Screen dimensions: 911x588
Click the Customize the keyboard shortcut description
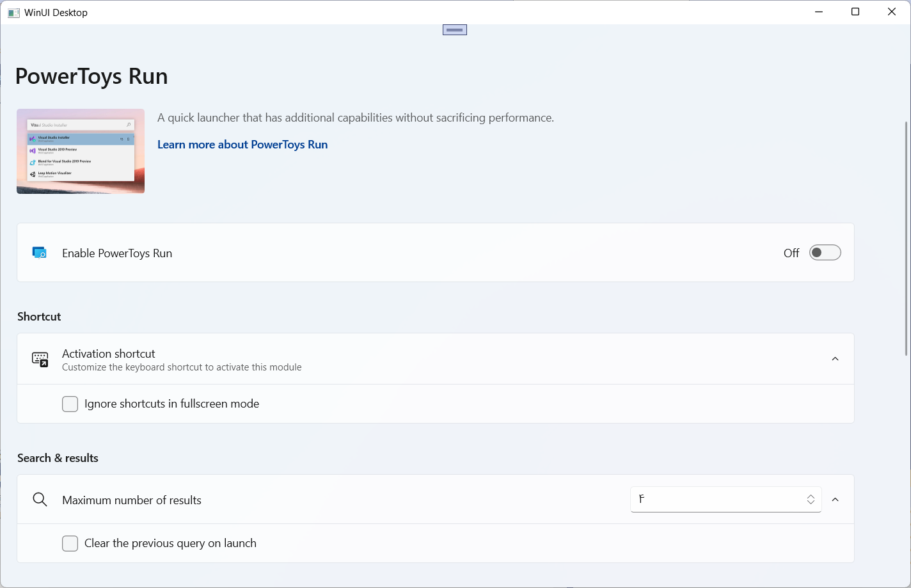182,367
